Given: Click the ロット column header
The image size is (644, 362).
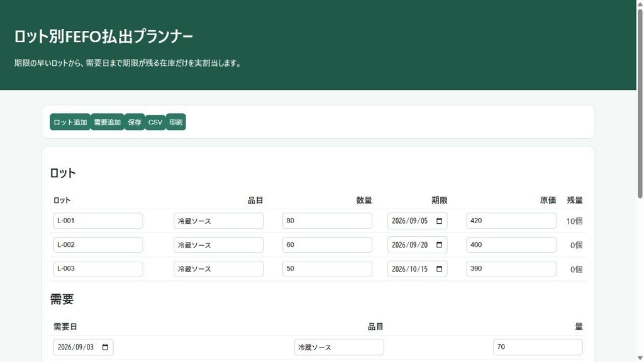Looking at the screenshot, I should 62,200.
